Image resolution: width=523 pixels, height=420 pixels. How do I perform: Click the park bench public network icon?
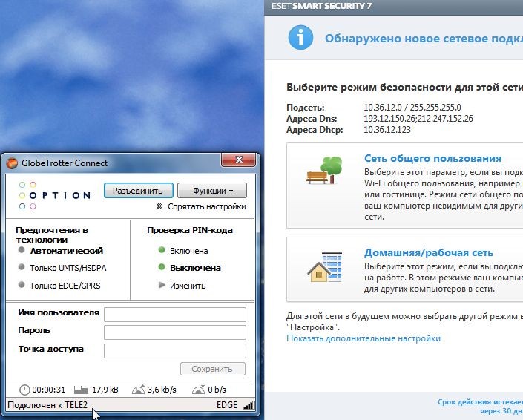click(x=325, y=171)
